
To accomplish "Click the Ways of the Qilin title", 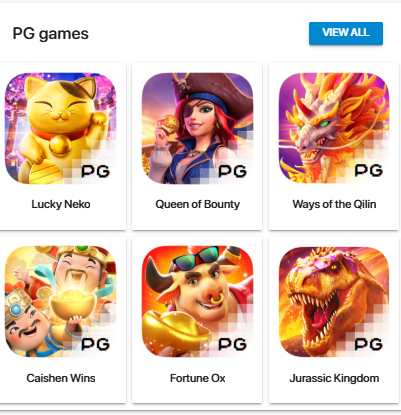I will coord(334,204).
